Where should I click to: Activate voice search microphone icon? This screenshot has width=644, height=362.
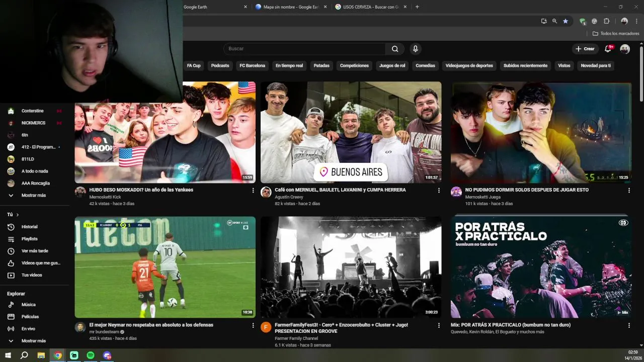point(415,49)
